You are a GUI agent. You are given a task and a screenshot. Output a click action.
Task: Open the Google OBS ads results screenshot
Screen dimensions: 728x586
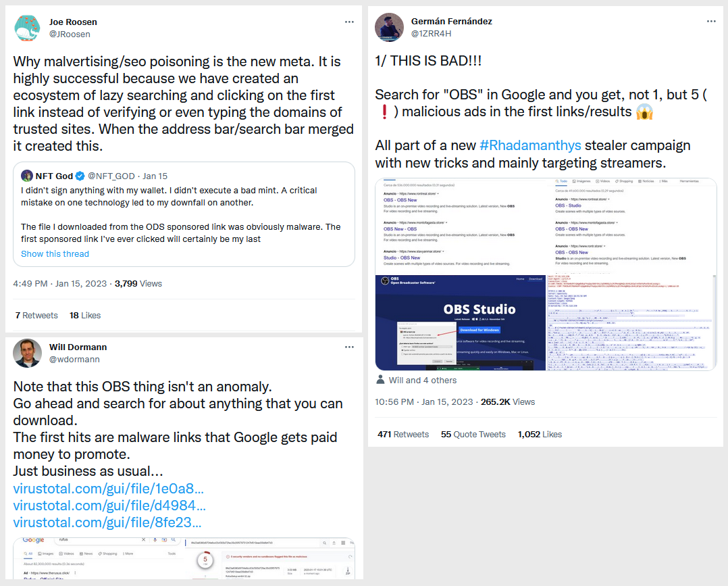pyautogui.click(x=461, y=226)
